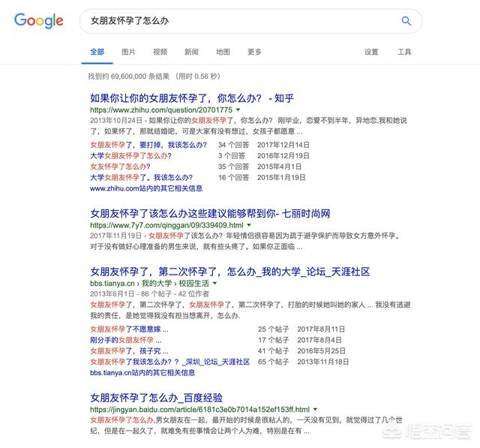Click the zhihu.com/question/20701775 URL
This screenshot has height=448, width=480.
(161, 110)
